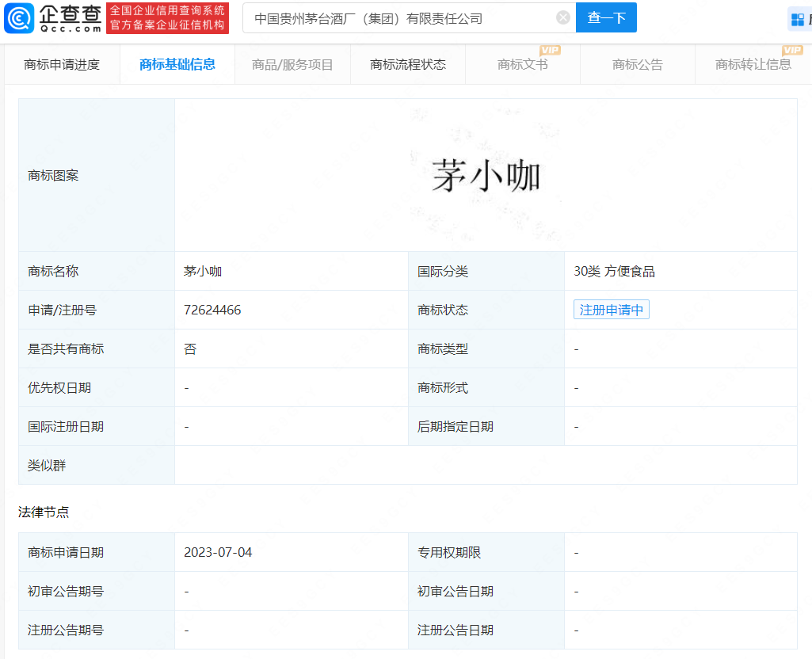Click the VIP badge on 商标文书
The height and width of the screenshot is (659, 812).
[x=550, y=50]
